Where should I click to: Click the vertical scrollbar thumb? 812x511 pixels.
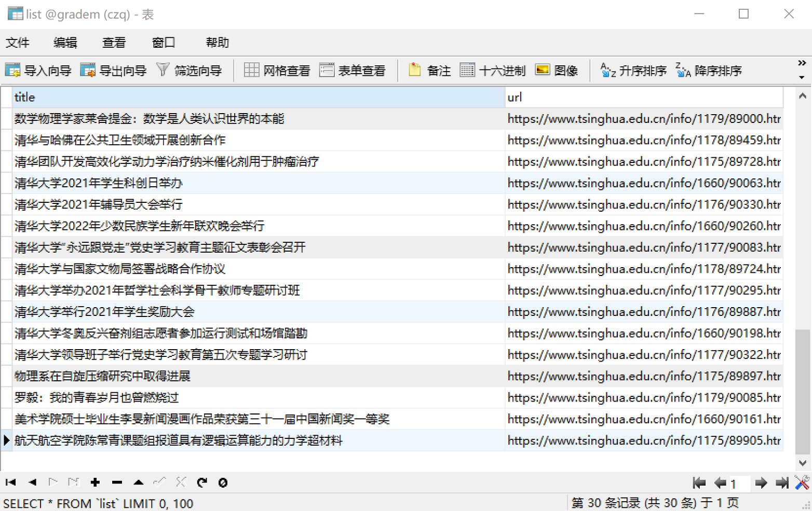point(803,391)
